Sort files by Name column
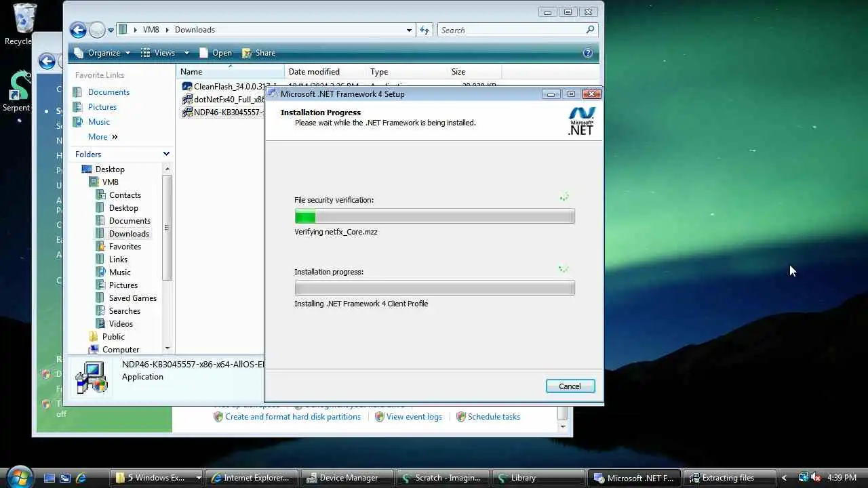 click(231, 72)
